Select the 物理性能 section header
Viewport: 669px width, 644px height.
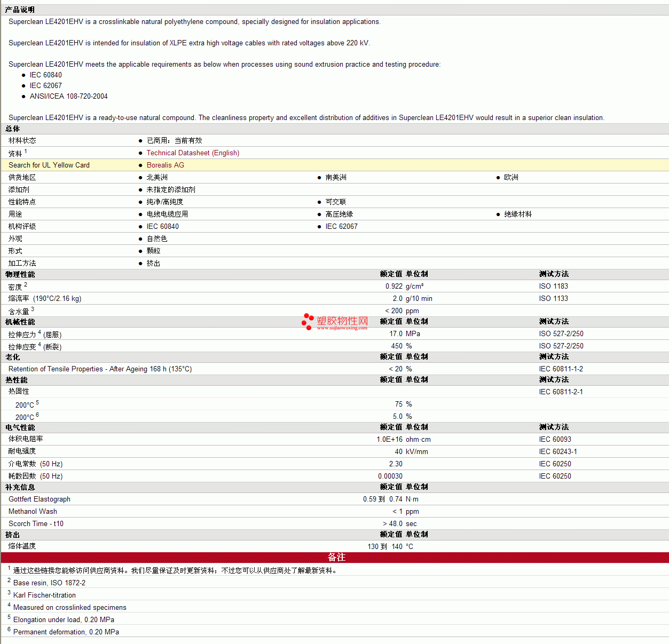tap(20, 274)
